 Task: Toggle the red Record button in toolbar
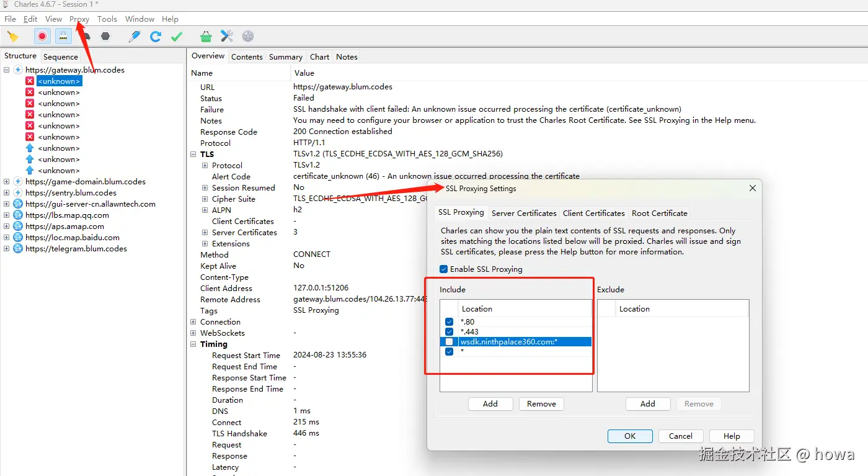[42, 37]
